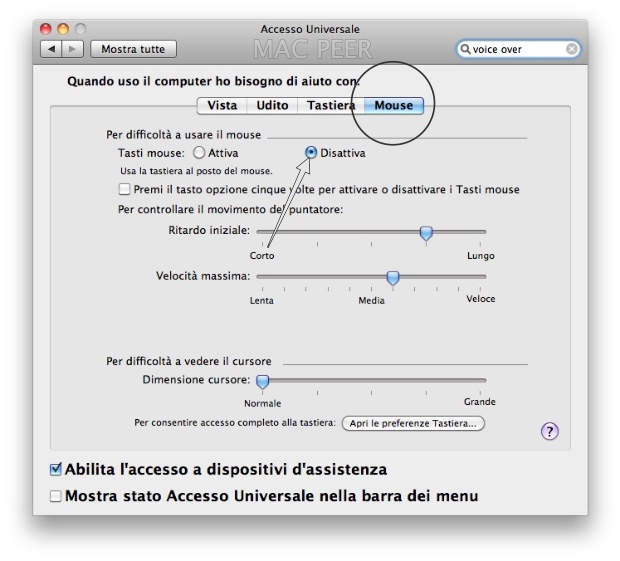Click the Lungo label of Ritardo iniziale
The height and width of the screenshot is (561, 620).
tap(480, 256)
